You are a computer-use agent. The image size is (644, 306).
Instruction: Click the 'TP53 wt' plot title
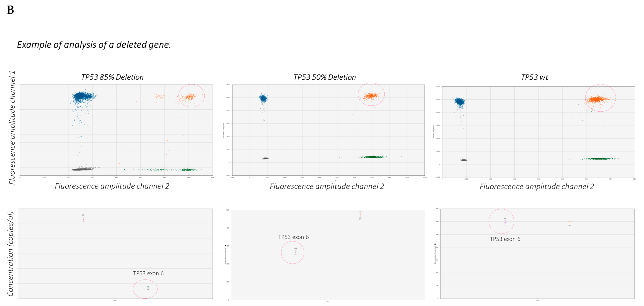(535, 77)
